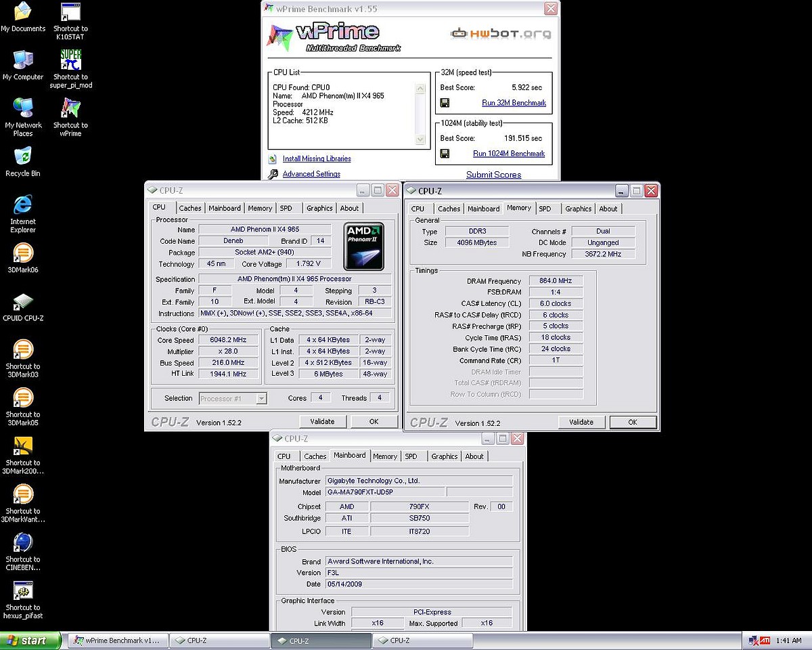Click the hwbot.org logo in wPrime

(x=501, y=33)
